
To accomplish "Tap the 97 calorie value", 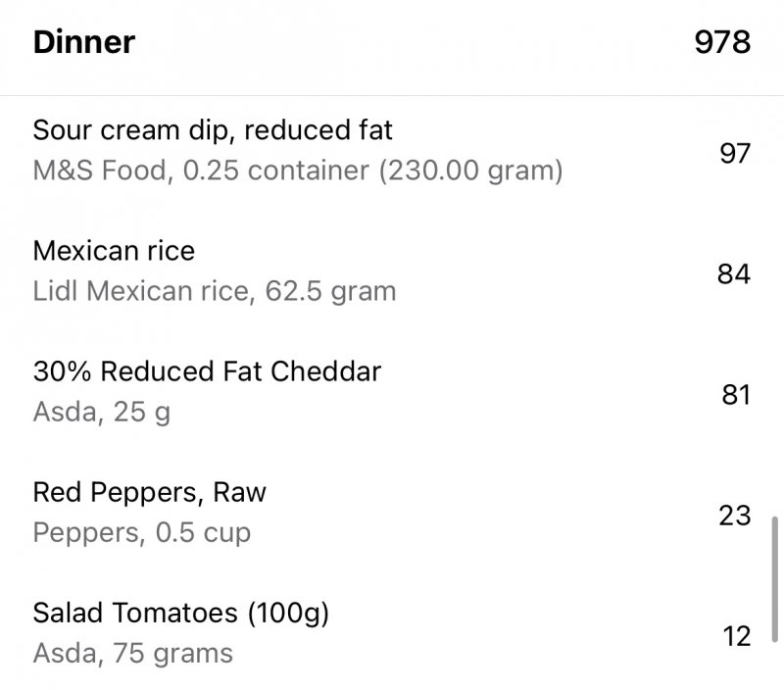I will point(735,154).
